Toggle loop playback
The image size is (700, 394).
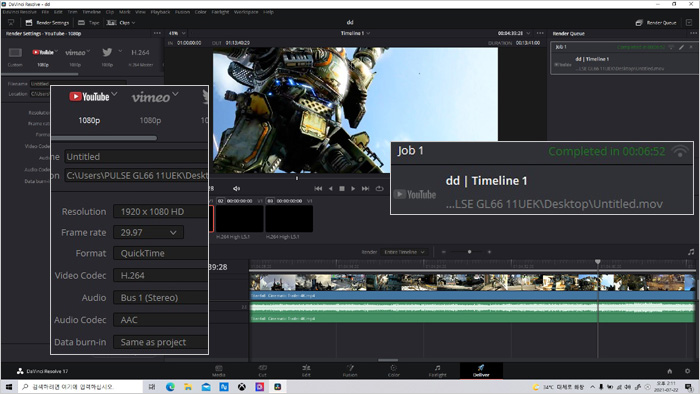(379, 189)
